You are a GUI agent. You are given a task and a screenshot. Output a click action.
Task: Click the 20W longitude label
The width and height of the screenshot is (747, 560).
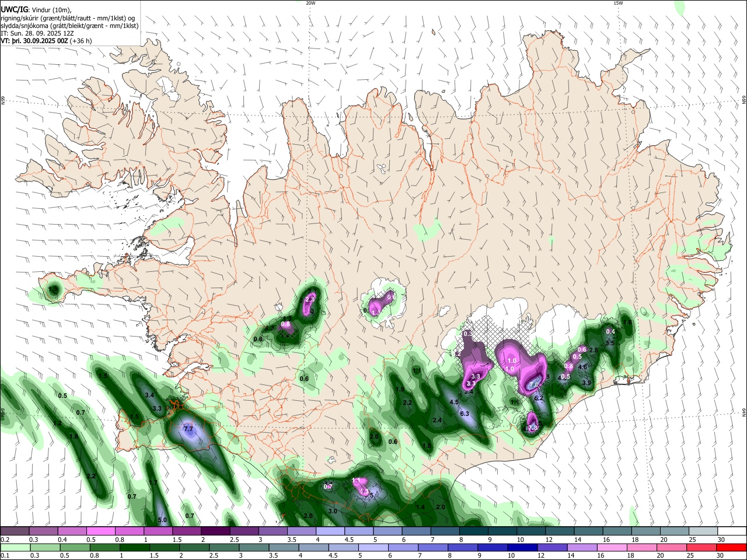pyautogui.click(x=310, y=3)
